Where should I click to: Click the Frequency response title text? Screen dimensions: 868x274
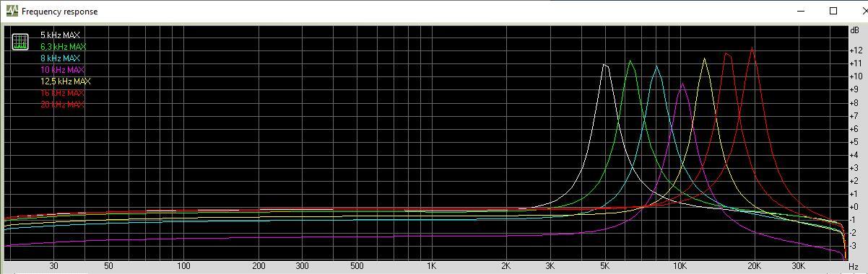tap(59, 12)
